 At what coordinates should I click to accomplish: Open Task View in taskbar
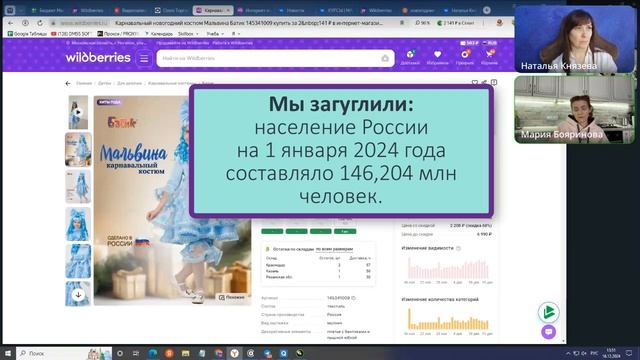(136, 353)
